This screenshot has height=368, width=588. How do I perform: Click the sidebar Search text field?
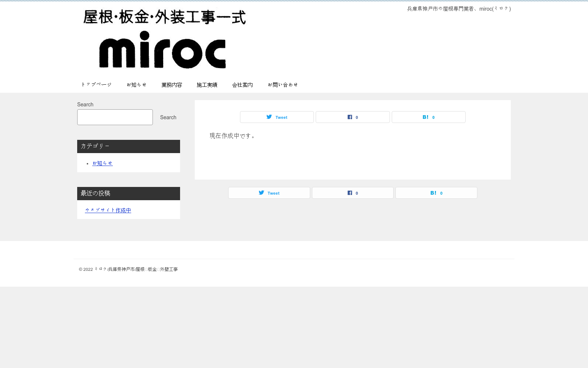(115, 117)
